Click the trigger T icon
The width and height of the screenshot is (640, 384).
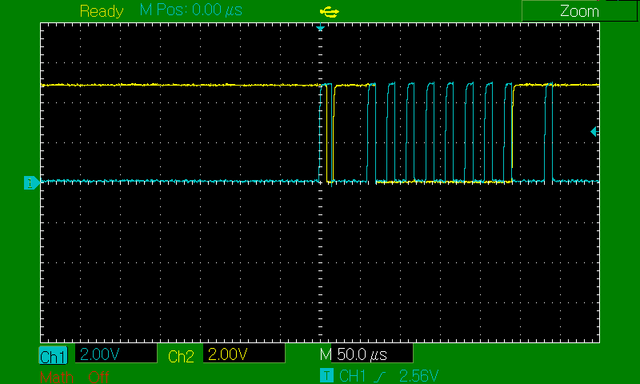[327, 375]
